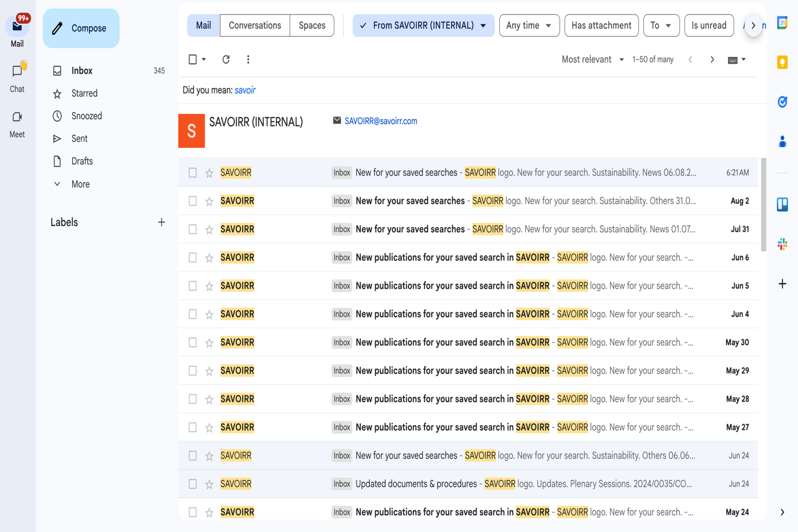Viewport: 798px width, 532px height.
Task: Star the Jul 31 email
Action: point(209,230)
